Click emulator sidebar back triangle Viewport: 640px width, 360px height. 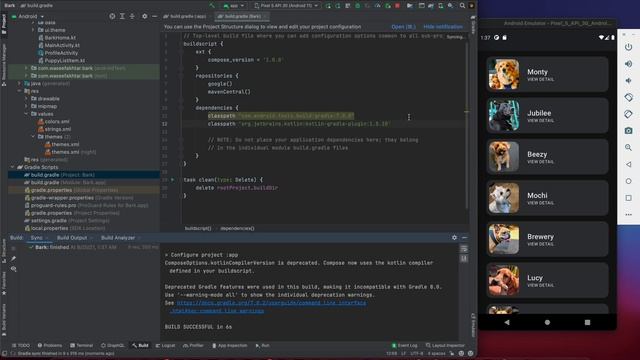click(629, 164)
